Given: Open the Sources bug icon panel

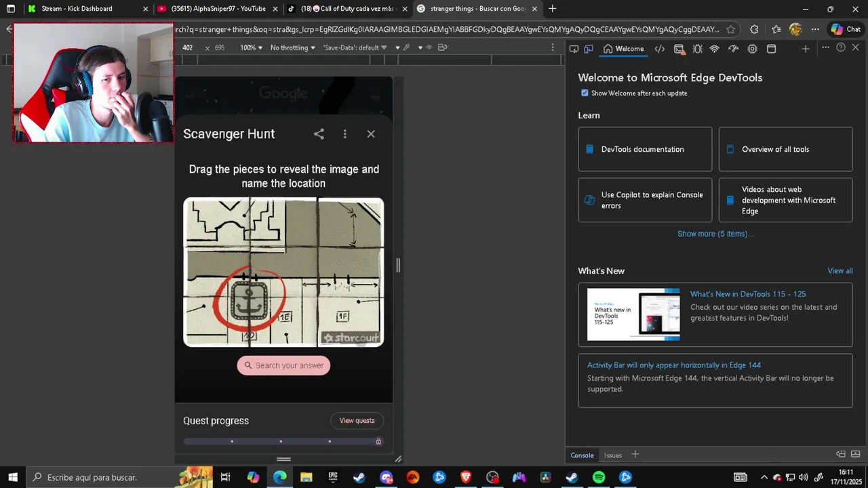Looking at the screenshot, I should [697, 49].
